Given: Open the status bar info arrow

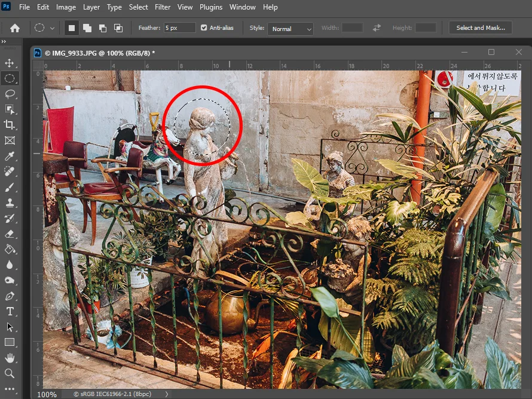Looking at the screenshot, I should pos(167,394).
